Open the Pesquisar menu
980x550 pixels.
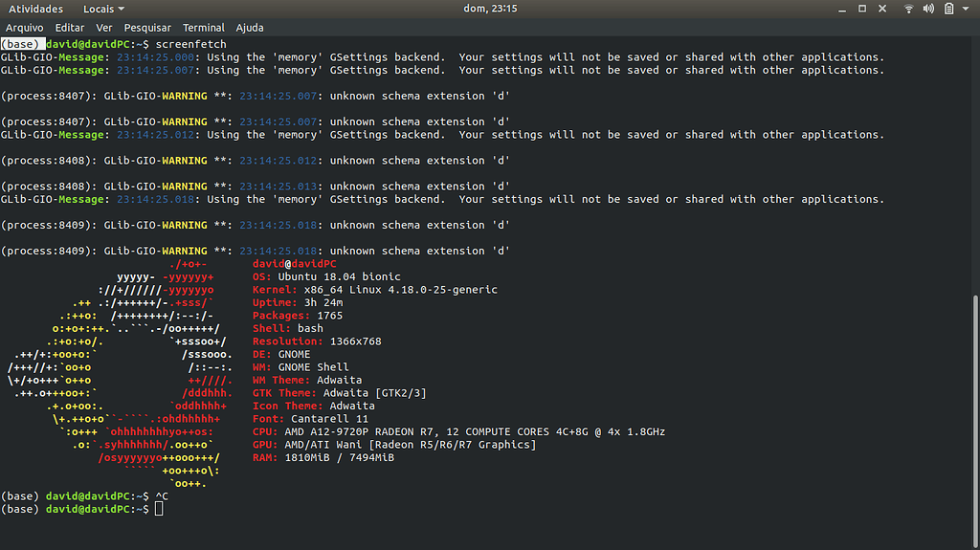(147, 28)
